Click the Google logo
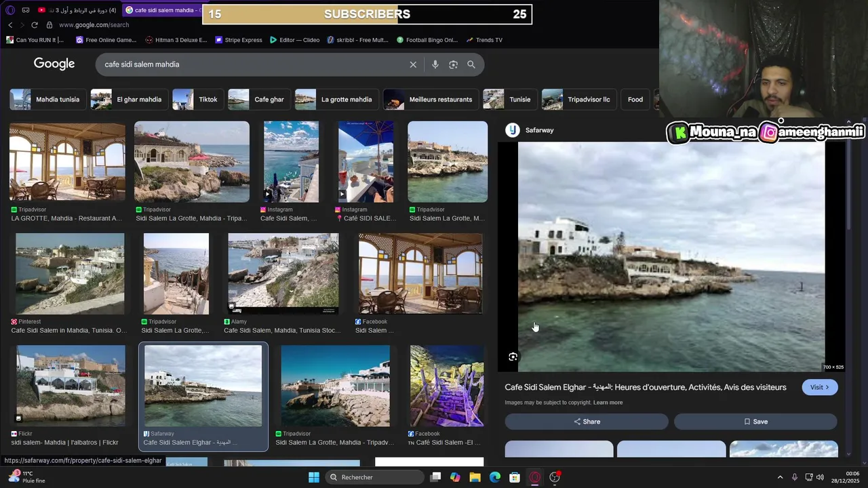 [54, 64]
